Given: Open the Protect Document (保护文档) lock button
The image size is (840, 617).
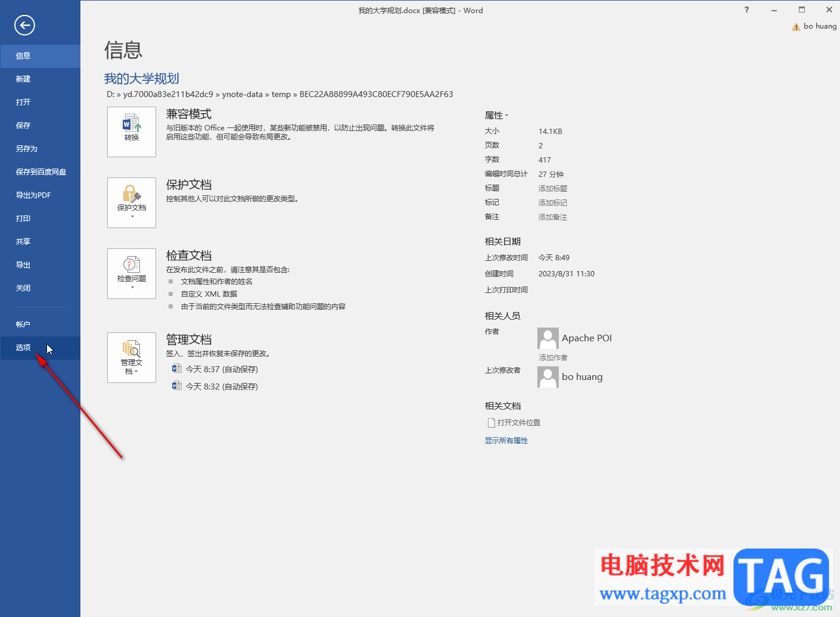Looking at the screenshot, I should [x=132, y=202].
